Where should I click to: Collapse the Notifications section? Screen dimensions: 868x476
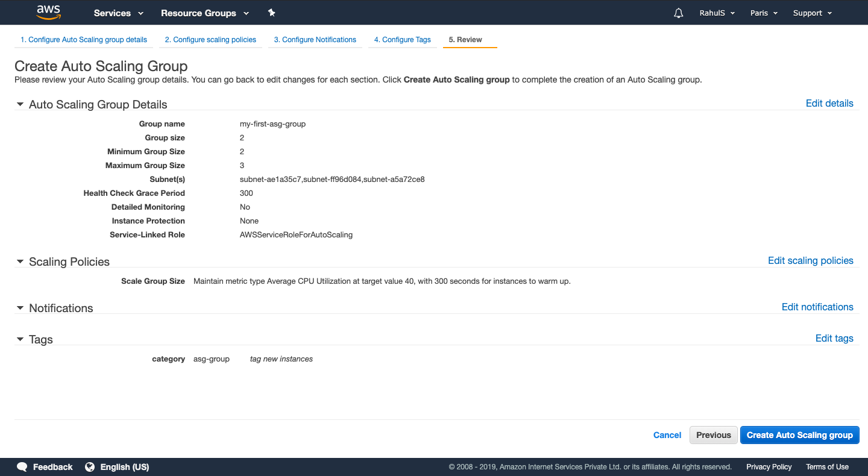[x=20, y=308]
